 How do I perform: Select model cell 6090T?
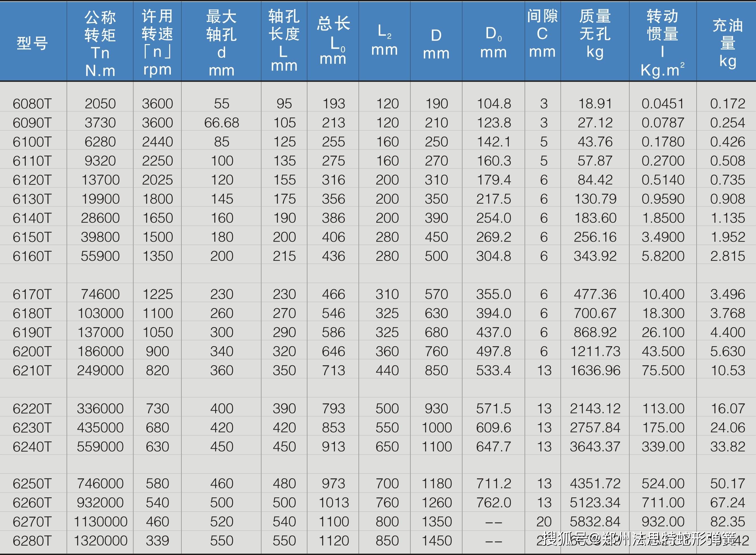[32, 123]
